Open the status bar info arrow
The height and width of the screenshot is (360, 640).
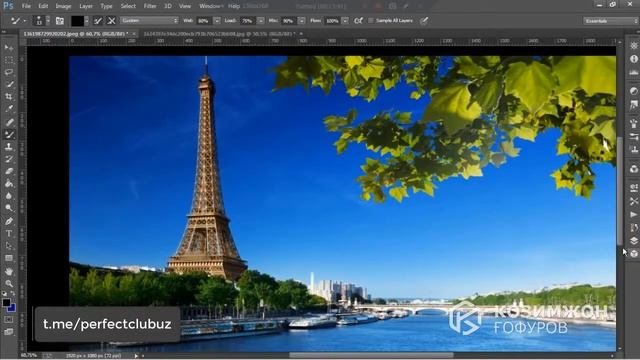pyautogui.click(x=136, y=356)
